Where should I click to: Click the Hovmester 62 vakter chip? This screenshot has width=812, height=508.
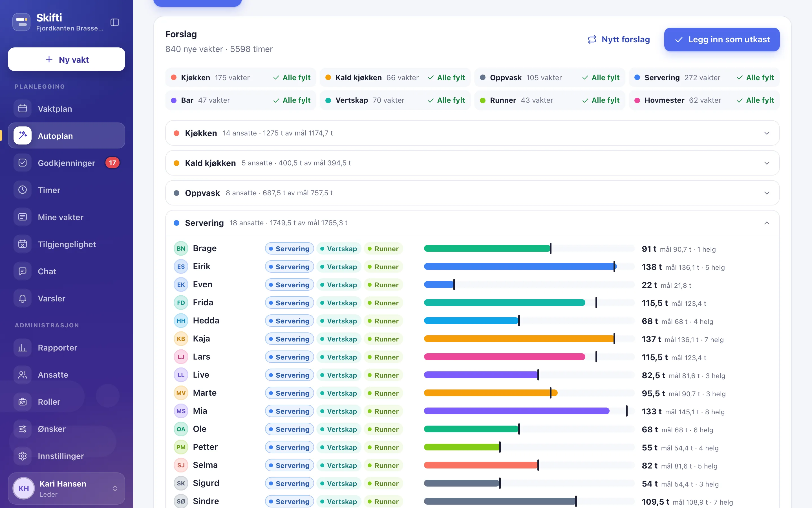tap(704, 100)
